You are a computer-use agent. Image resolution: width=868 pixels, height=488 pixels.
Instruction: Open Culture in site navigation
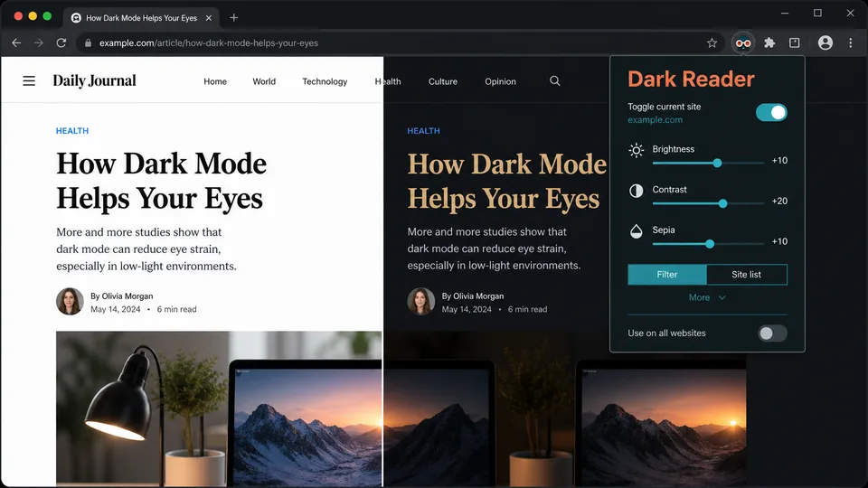click(443, 81)
